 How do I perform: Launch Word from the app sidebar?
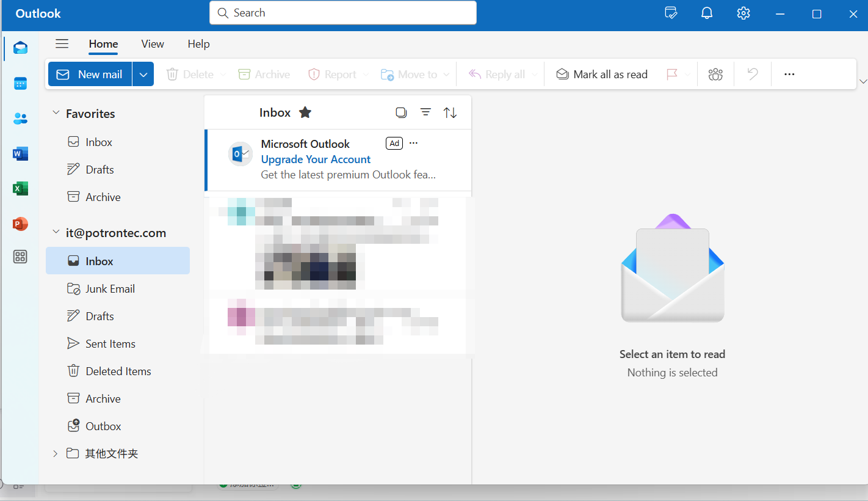pyautogui.click(x=20, y=154)
